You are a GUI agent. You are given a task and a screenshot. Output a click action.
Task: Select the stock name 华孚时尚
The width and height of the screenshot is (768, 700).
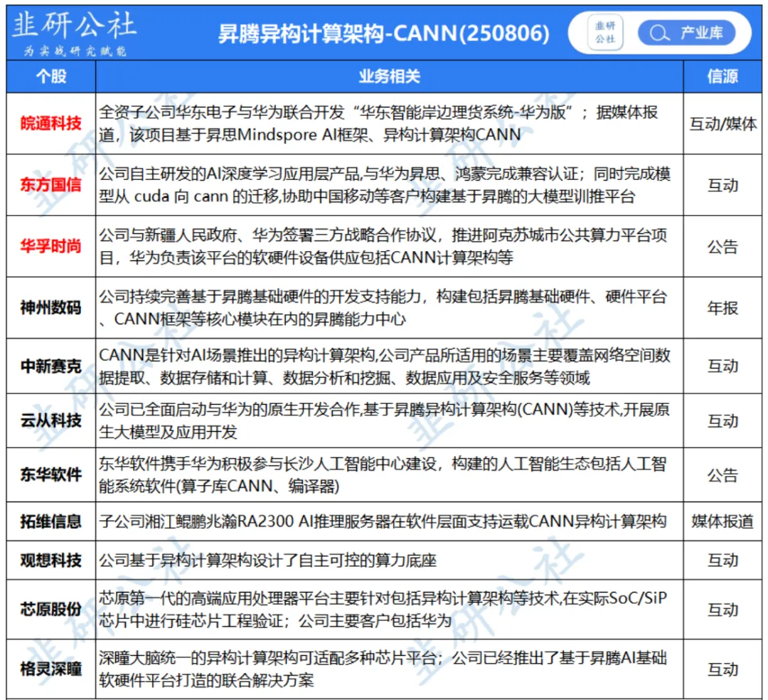tap(51, 246)
